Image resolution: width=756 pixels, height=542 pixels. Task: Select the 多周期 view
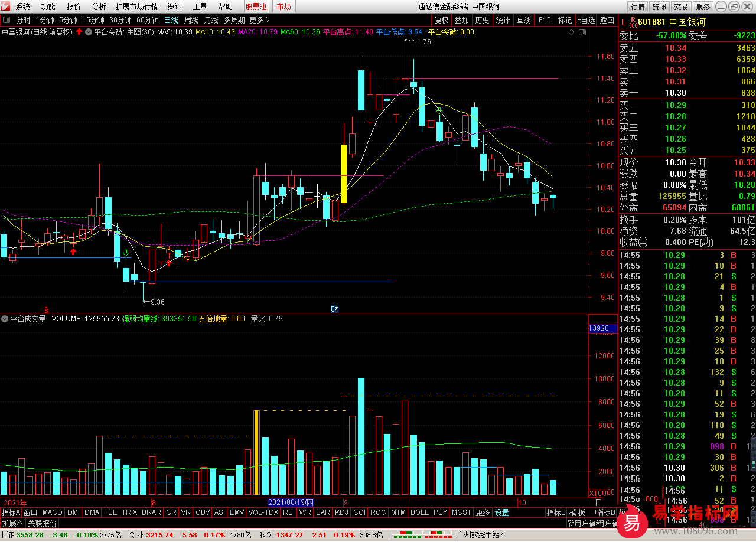point(234,20)
